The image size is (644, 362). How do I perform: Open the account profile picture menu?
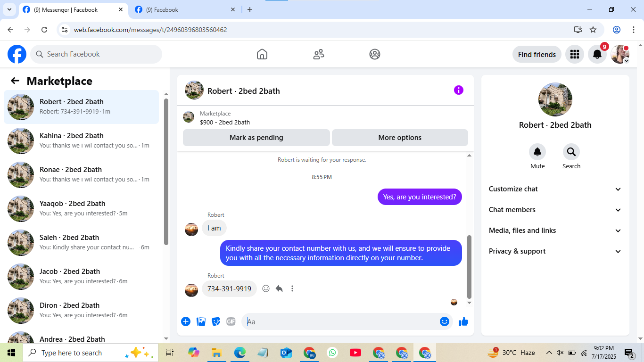pos(620,54)
